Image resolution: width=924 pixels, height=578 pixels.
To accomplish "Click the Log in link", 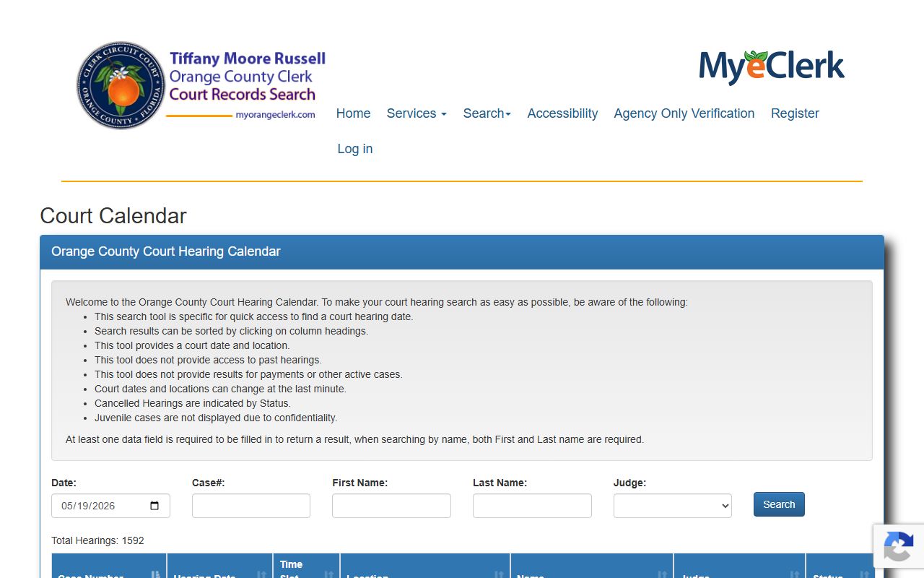I will pos(355,149).
